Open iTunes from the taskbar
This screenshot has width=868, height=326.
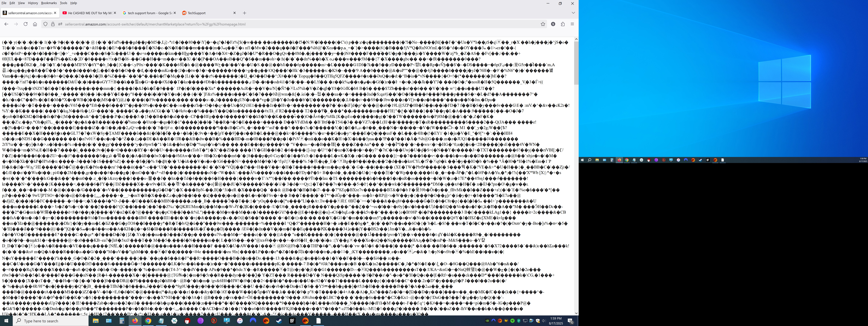240,321
